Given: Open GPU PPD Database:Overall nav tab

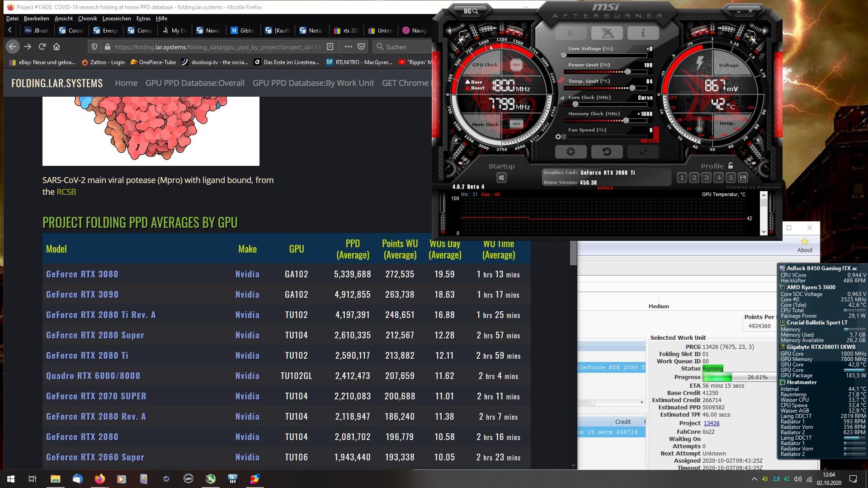Looking at the screenshot, I should point(195,83).
